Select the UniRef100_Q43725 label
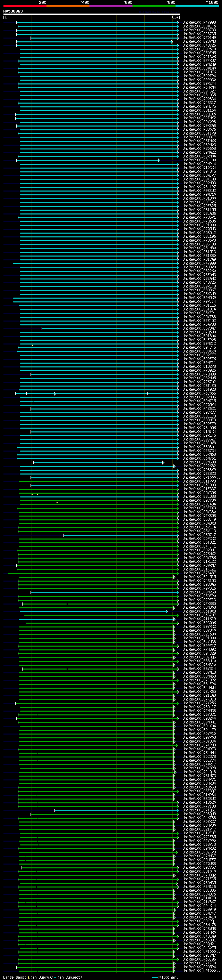 pos(199,282)
